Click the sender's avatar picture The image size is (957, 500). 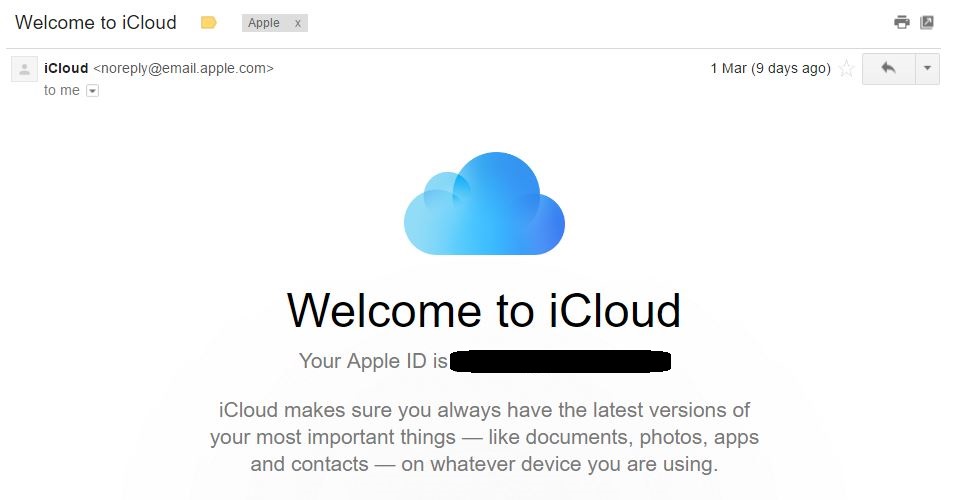pos(24,69)
